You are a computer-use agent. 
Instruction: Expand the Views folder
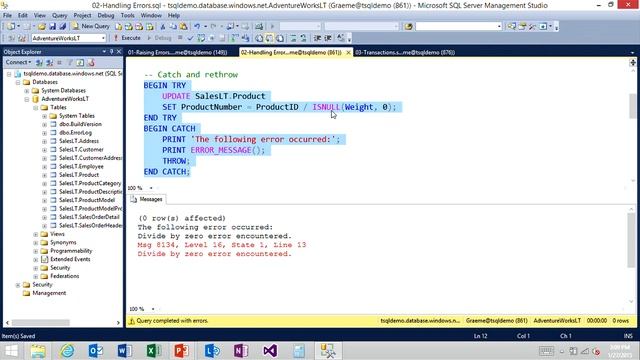(36, 234)
